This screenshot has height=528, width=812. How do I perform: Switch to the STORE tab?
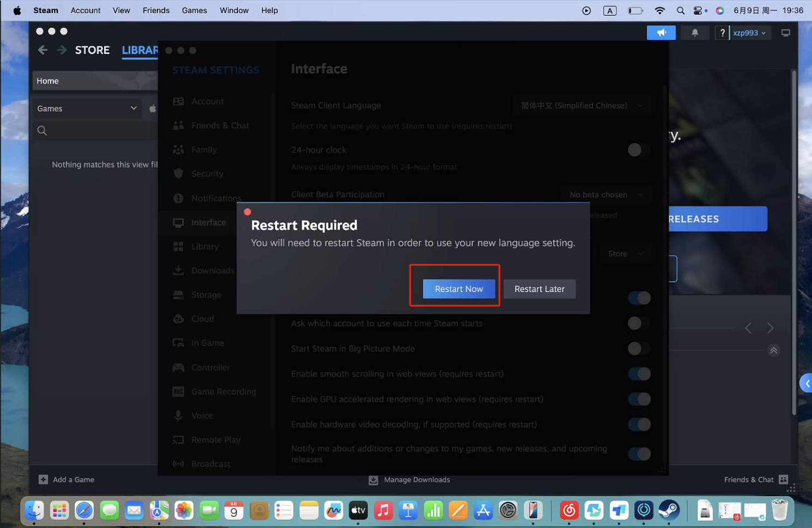92,50
